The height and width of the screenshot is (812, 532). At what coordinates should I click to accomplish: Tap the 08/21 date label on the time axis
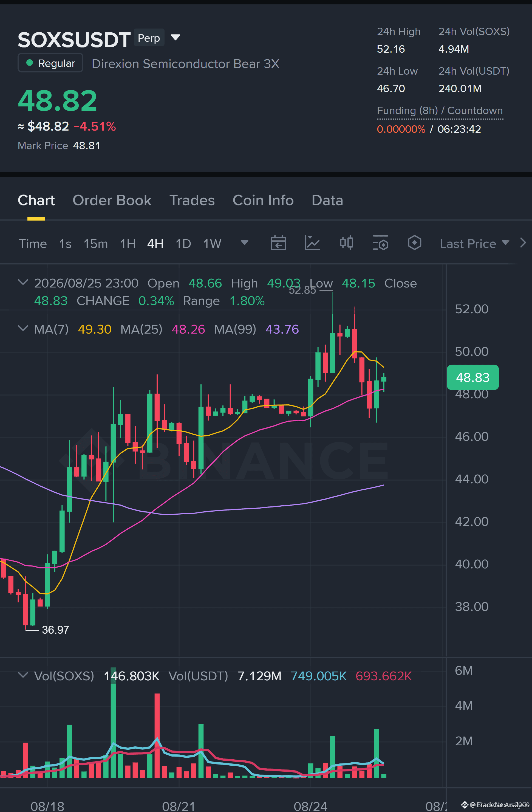tap(178, 806)
